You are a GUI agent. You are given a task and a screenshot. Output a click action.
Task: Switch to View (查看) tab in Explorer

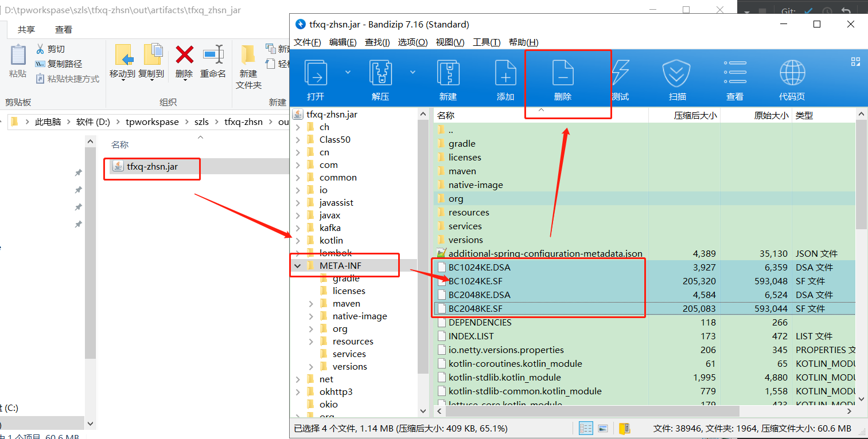[x=64, y=29]
